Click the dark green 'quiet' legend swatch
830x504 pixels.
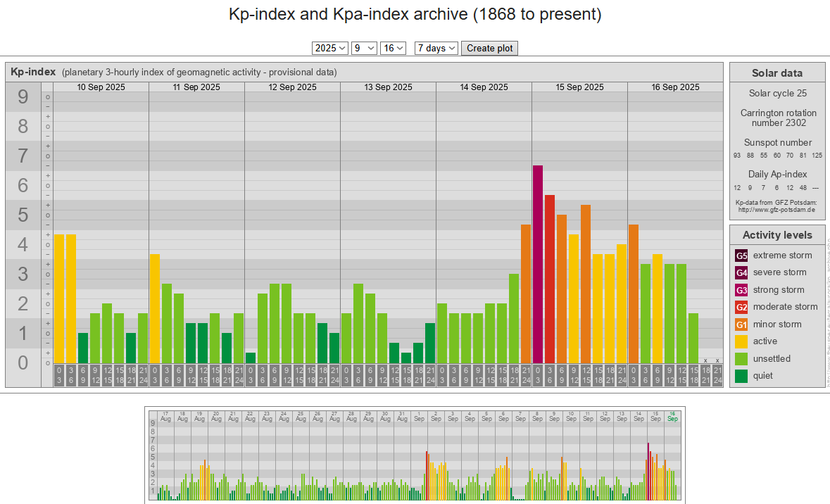(741, 376)
